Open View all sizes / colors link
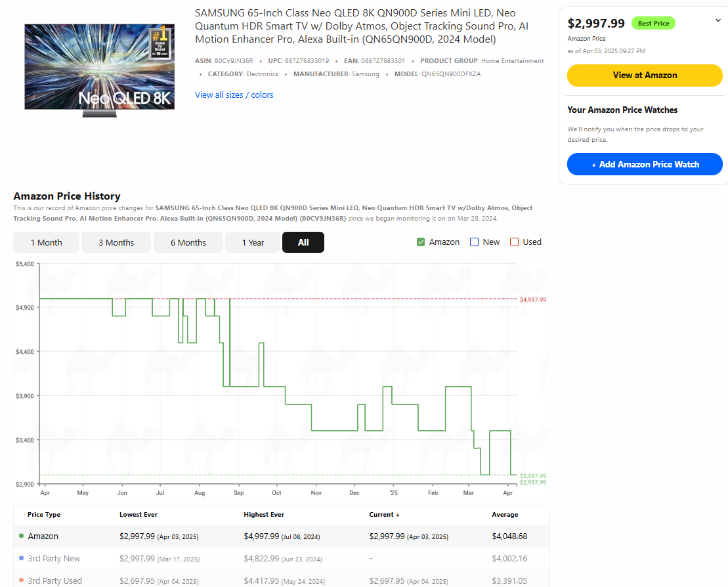Image resolution: width=728 pixels, height=587 pixels. tap(234, 95)
